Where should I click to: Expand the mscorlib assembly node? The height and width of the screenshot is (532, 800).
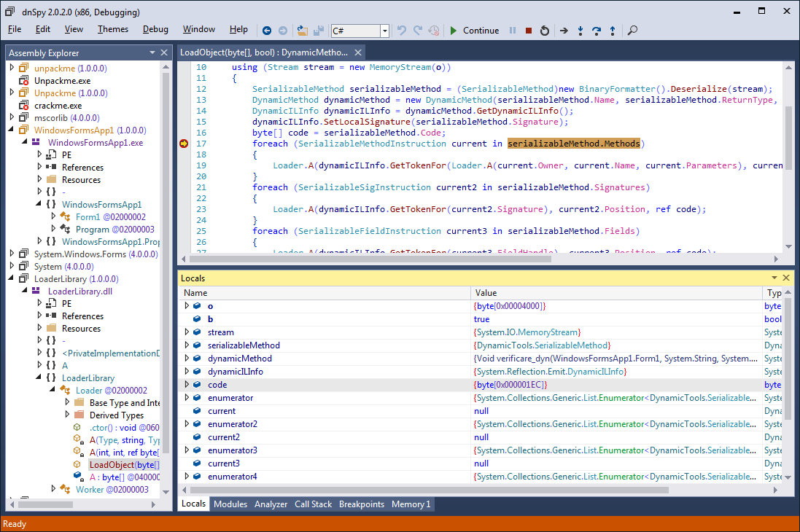pos(12,118)
